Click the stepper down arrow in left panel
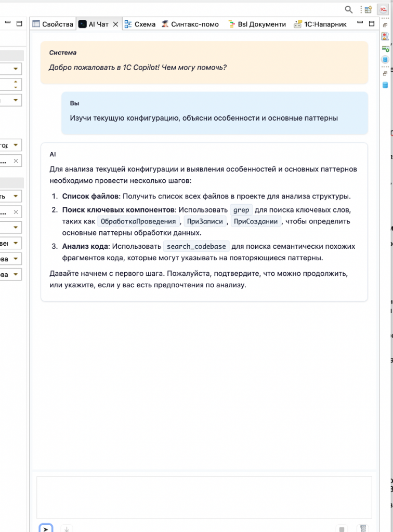The image size is (393, 532). click(16, 87)
